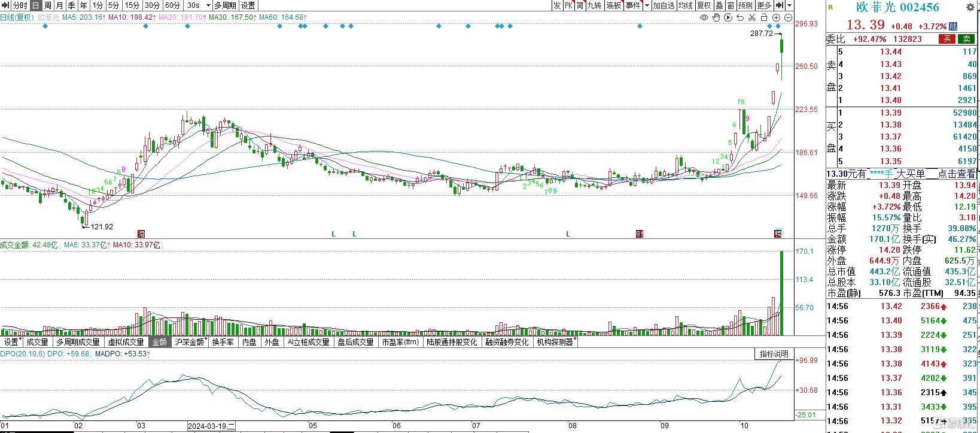Click the 港 marker on the chart baseline
The height and width of the screenshot is (433, 980).
coord(141,234)
